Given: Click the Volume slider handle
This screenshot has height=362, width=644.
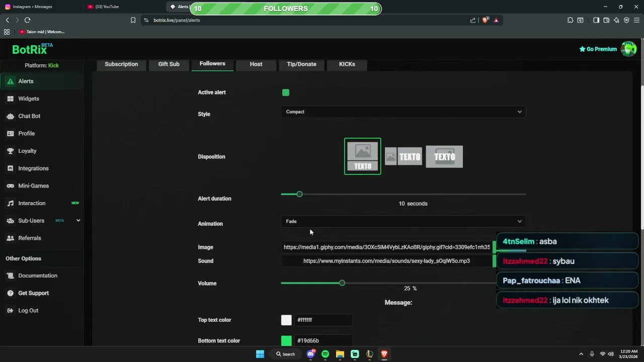Looking at the screenshot, I should 342,283.
